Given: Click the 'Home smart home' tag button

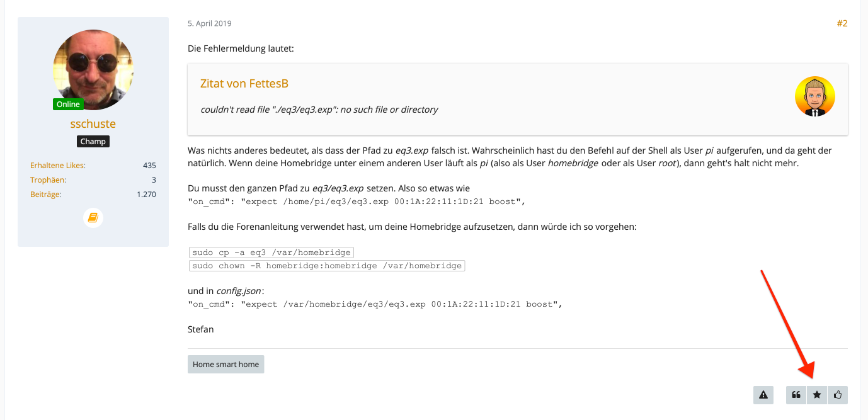Looking at the screenshot, I should 226,364.
